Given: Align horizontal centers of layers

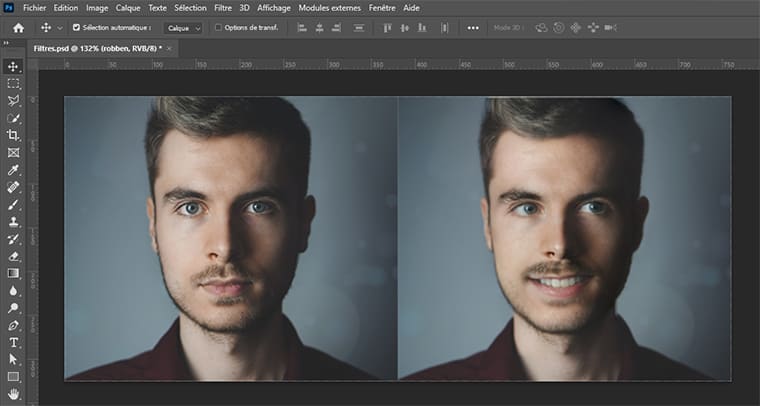Looking at the screenshot, I should [x=319, y=28].
